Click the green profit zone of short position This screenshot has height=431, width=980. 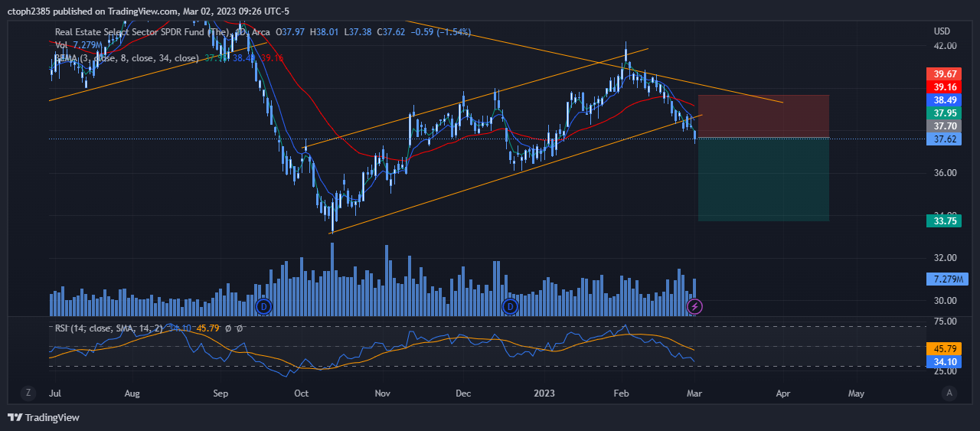pyautogui.click(x=763, y=179)
